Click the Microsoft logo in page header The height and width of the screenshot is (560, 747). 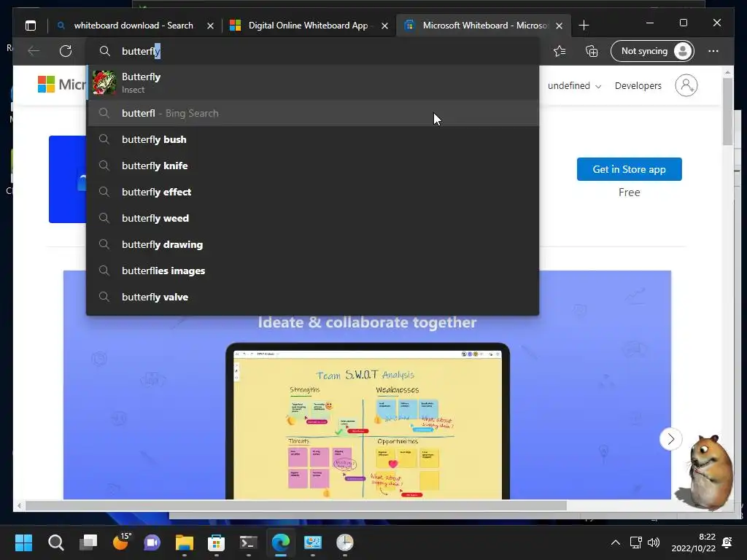61,85
